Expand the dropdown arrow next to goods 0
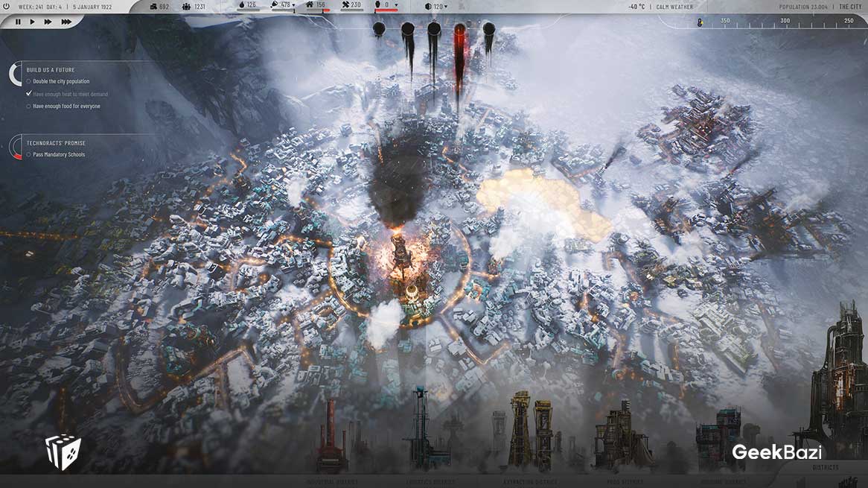Screen dimensions: 868x488 396,5
